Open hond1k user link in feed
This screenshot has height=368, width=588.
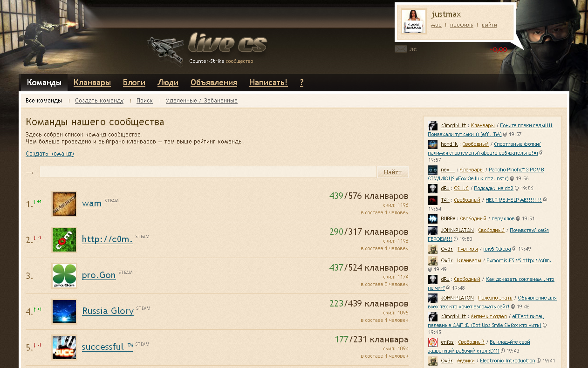(x=449, y=144)
